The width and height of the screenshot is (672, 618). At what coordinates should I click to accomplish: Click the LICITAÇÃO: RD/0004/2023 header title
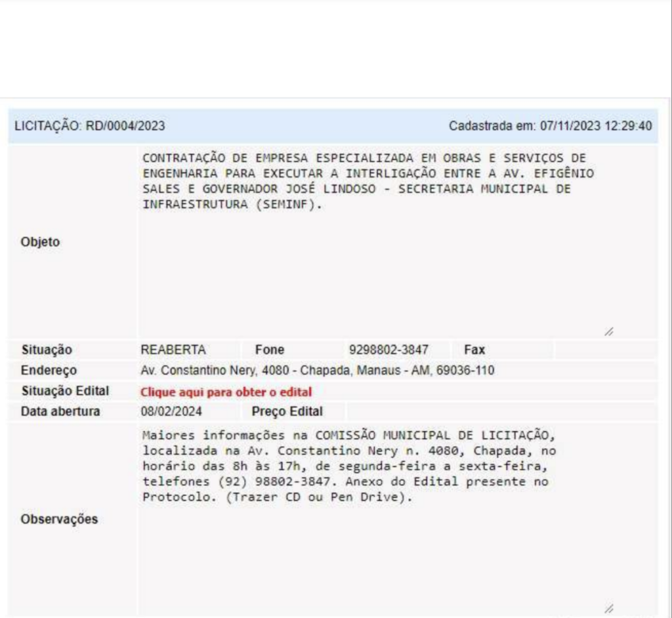pos(90,125)
